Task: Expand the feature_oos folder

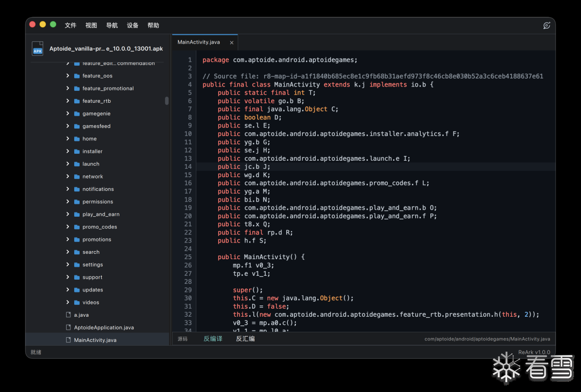Action: coord(67,76)
